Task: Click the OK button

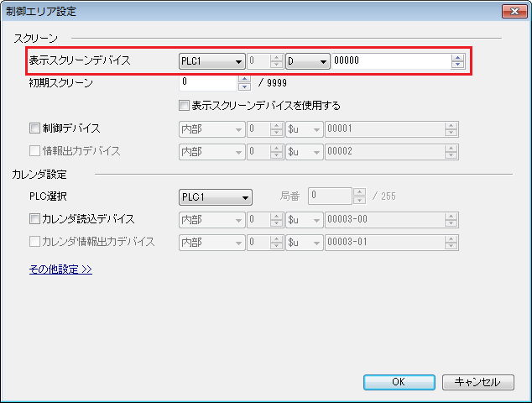Action: (x=399, y=382)
